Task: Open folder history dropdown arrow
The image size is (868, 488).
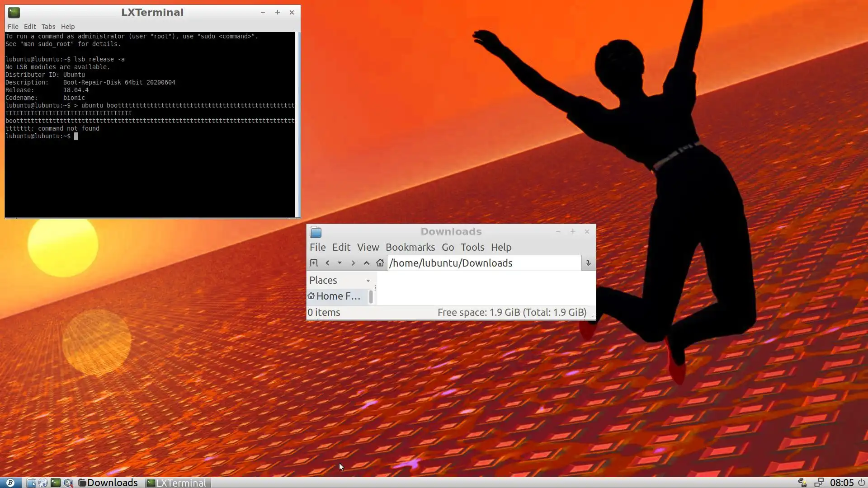Action: click(340, 263)
